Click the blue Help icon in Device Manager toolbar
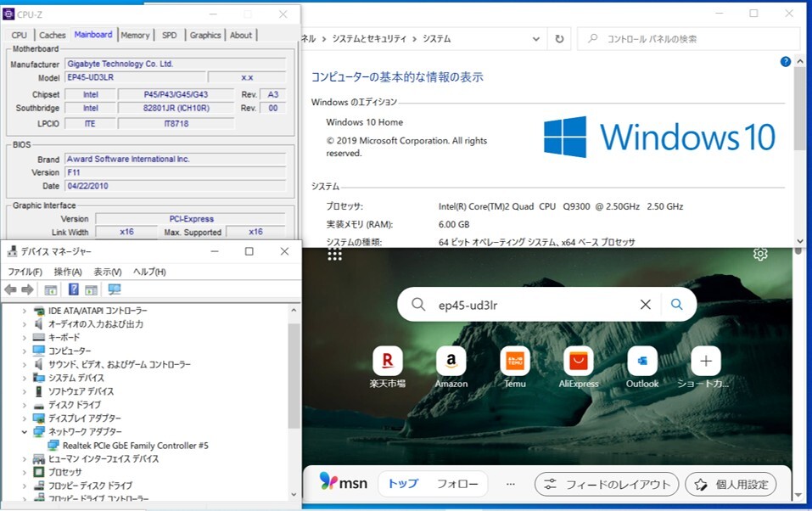The width and height of the screenshot is (812, 511). (x=74, y=289)
